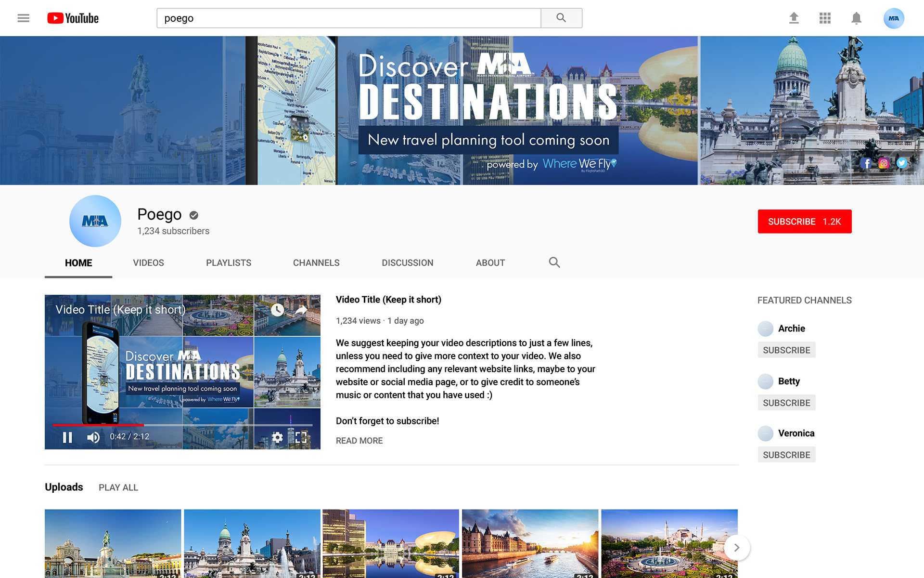Open the YouTube apps grid icon

(825, 18)
